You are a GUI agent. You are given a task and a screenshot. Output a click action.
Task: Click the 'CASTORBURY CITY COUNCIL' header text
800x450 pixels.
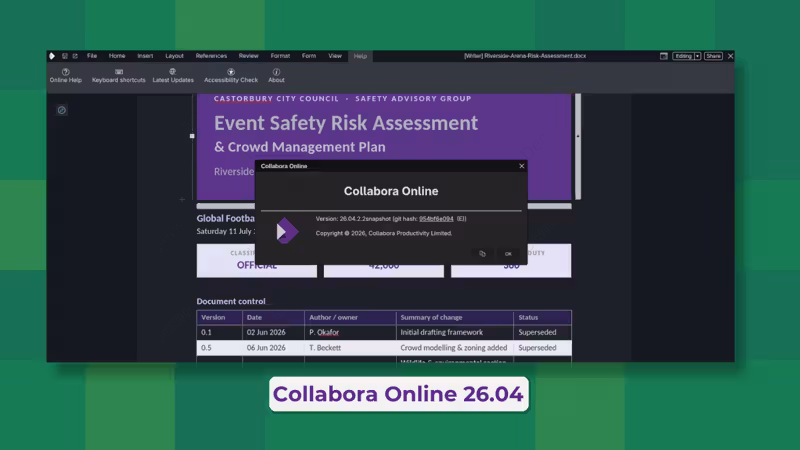click(x=276, y=98)
